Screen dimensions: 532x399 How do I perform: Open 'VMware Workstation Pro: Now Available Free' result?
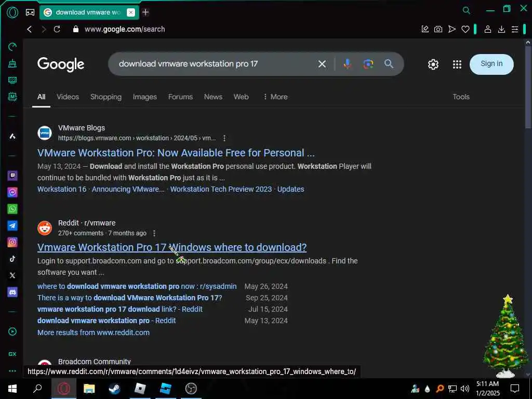tap(176, 153)
